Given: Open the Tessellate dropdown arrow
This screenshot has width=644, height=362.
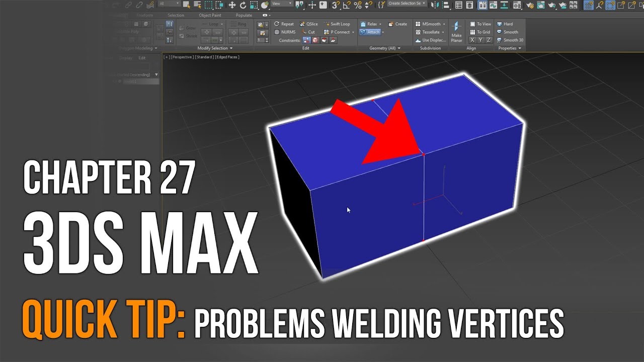Looking at the screenshot, I should pyautogui.click(x=443, y=32).
